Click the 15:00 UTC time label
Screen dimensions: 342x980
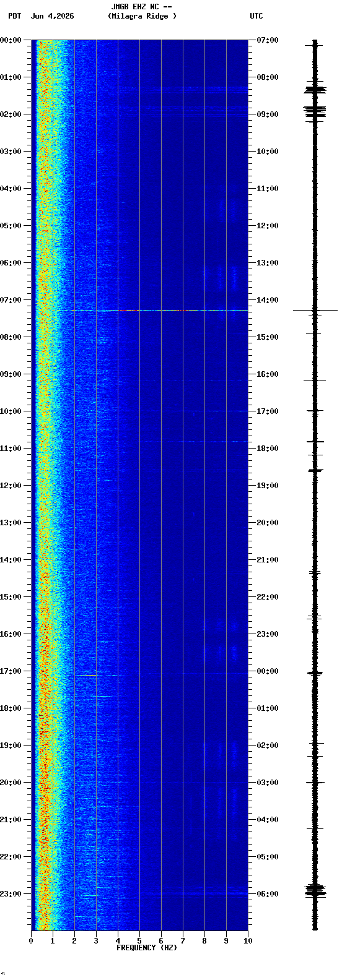pyautogui.click(x=268, y=337)
